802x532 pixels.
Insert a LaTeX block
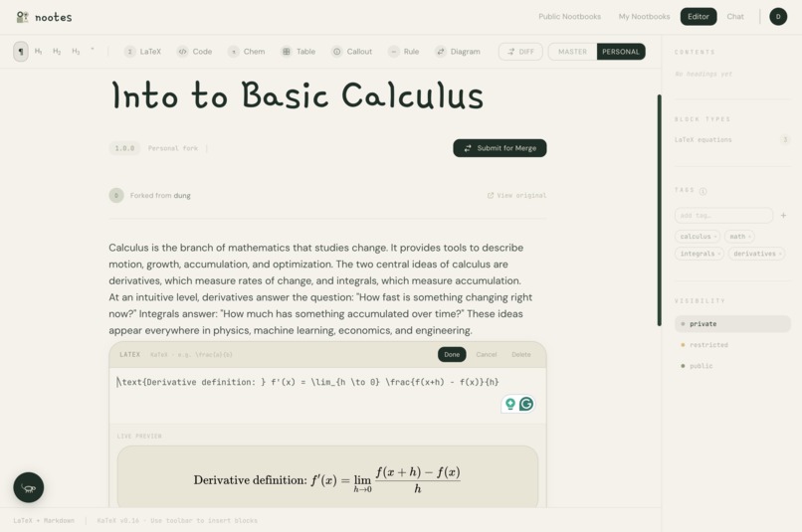tap(143, 52)
